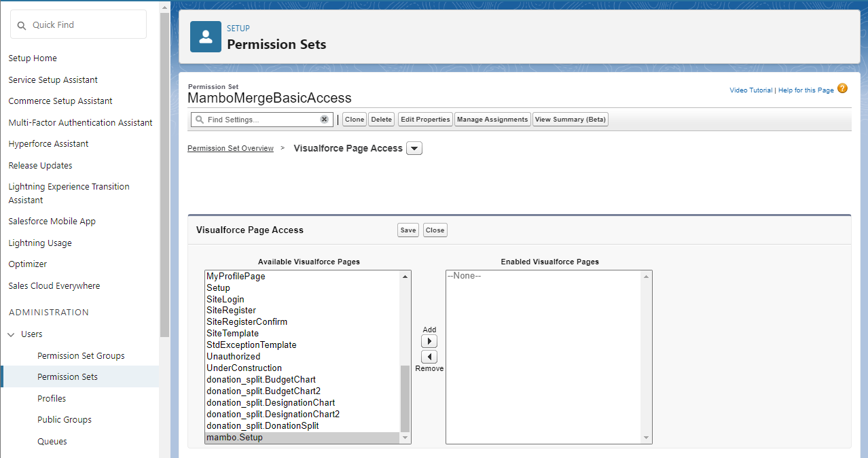Click the orange help question mark icon
The image size is (868, 458).
[842, 89]
